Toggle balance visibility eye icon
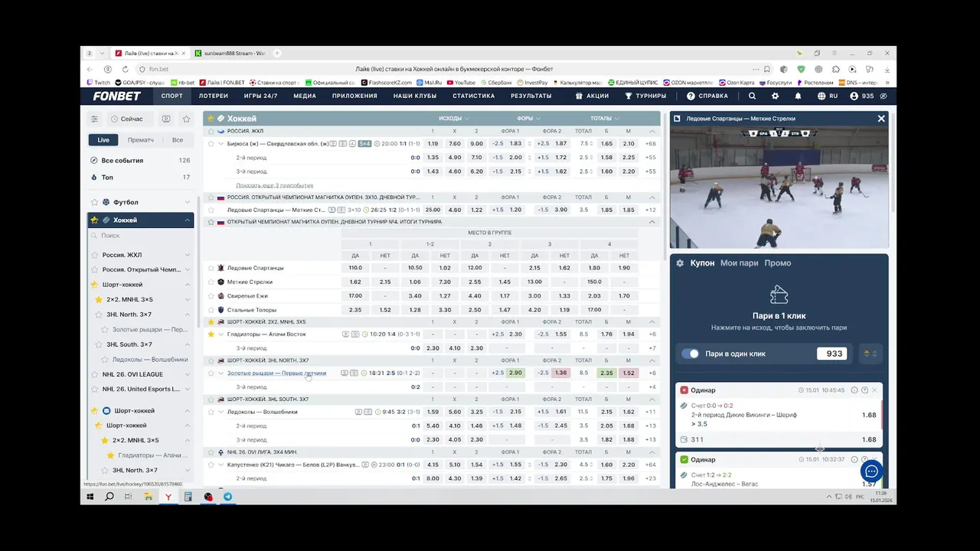Viewport: 980px width, 551px height. 884,96
